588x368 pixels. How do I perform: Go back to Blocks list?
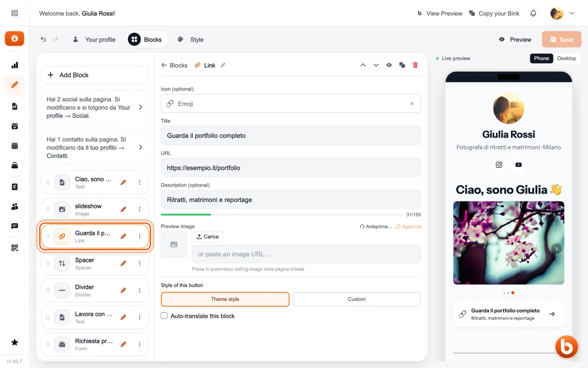click(x=174, y=65)
